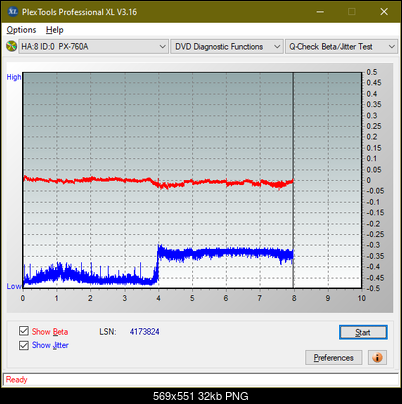This screenshot has height=404, width=402.
Task: Close the PlexTools Professional window
Action: click(x=384, y=12)
